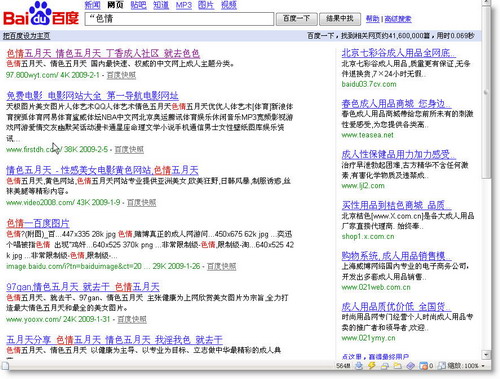Open 百度快照 for www.firstdh.com result
500x379 pixels.
129,149
